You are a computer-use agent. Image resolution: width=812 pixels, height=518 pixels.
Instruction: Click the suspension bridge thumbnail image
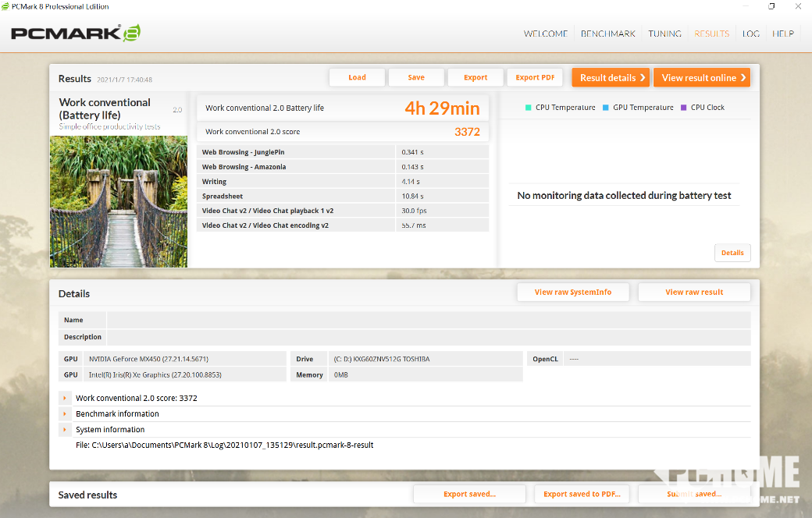pyautogui.click(x=119, y=201)
